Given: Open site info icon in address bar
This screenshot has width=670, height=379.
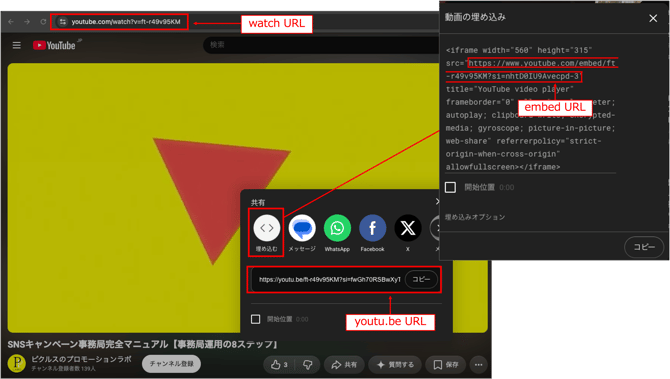Looking at the screenshot, I should click(63, 22).
